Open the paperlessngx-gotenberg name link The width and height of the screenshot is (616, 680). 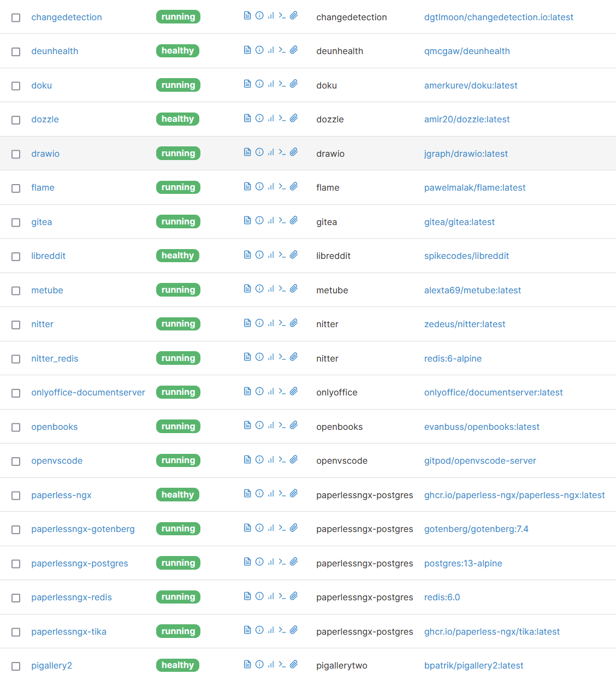pyautogui.click(x=82, y=529)
